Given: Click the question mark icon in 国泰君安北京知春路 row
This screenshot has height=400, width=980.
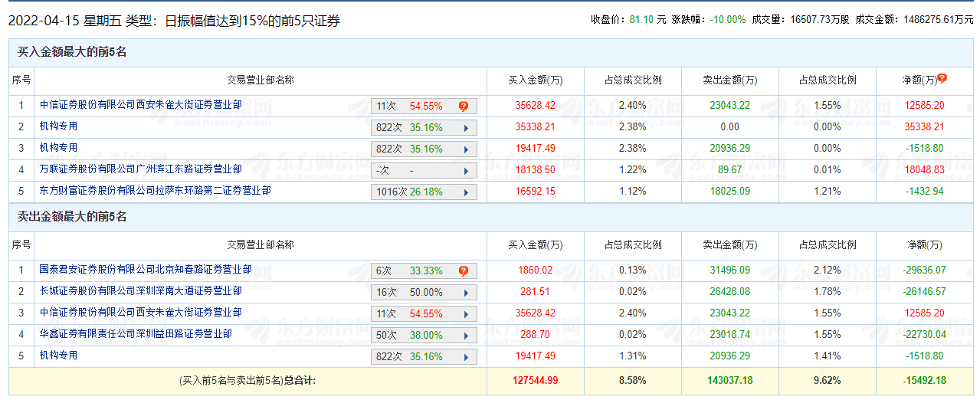Looking at the screenshot, I should pyautogui.click(x=464, y=271).
